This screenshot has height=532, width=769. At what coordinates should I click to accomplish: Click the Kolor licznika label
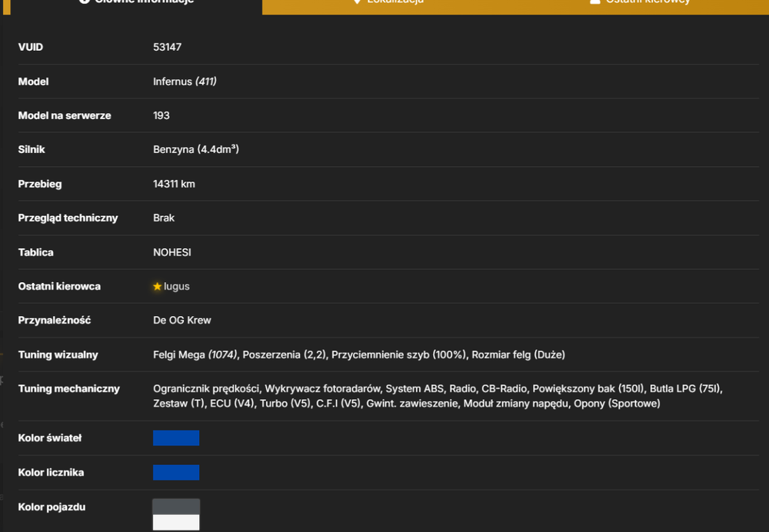point(51,472)
